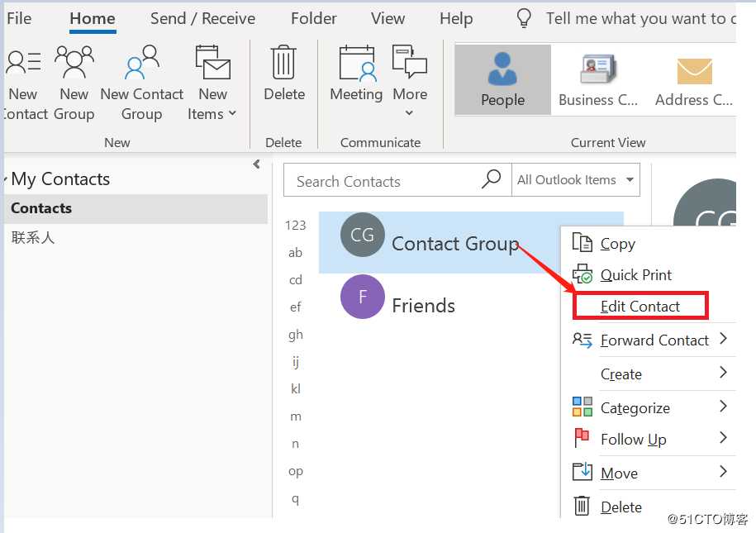Image resolution: width=756 pixels, height=533 pixels.
Task: Choose Delete from context menu
Action: tap(649, 507)
